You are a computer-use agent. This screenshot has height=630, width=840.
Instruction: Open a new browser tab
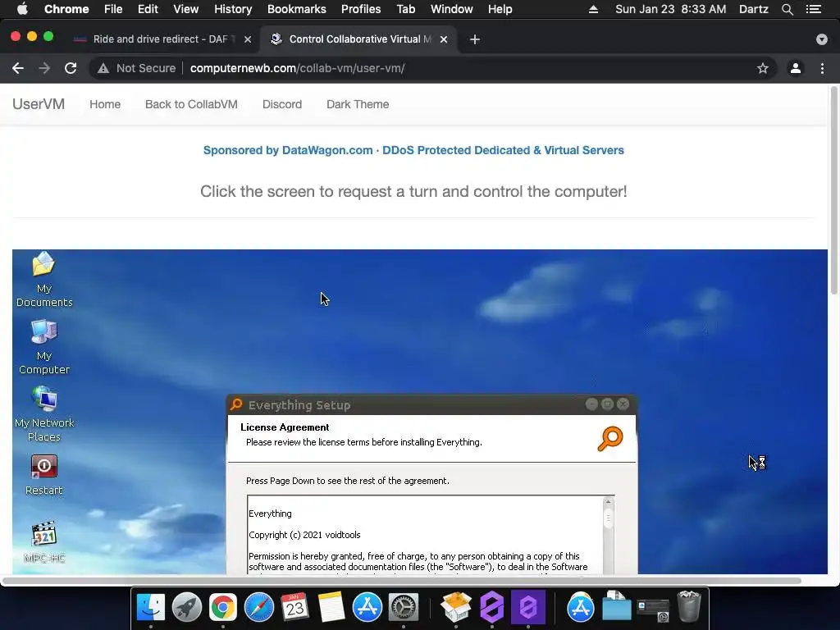pos(475,39)
